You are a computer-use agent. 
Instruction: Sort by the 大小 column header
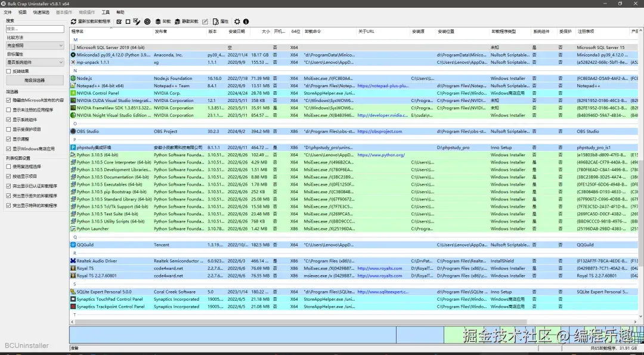[x=260, y=31]
